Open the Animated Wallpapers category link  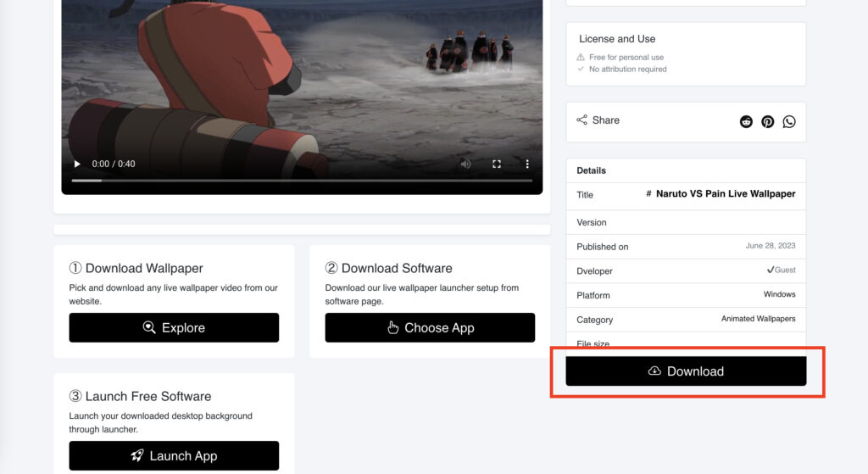coord(759,319)
